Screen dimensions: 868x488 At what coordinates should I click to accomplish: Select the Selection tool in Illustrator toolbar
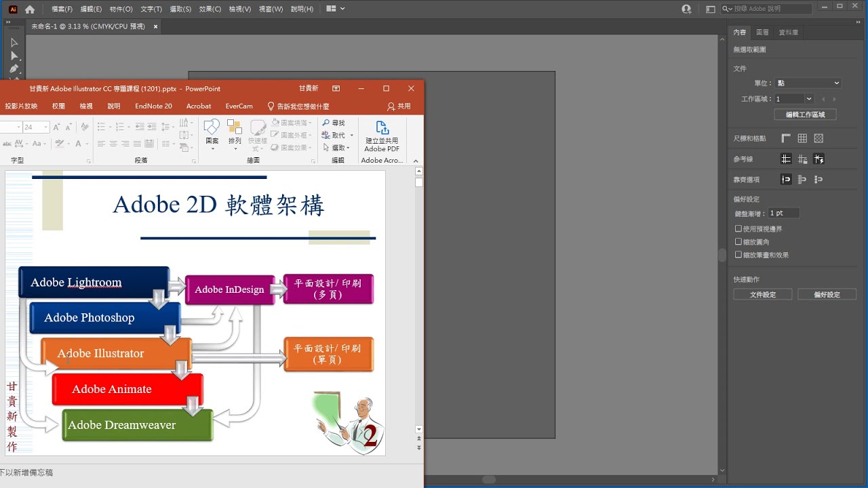[x=14, y=43]
